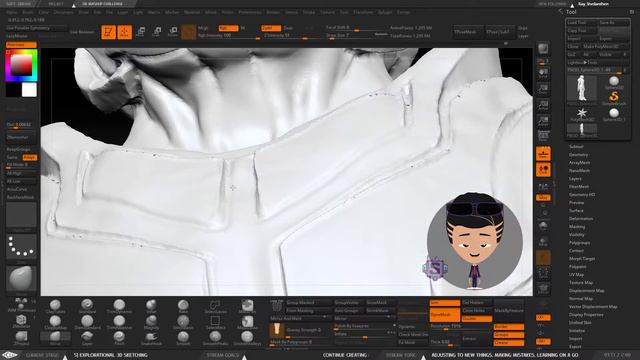Toggle the Zadd button

click(x=271, y=28)
